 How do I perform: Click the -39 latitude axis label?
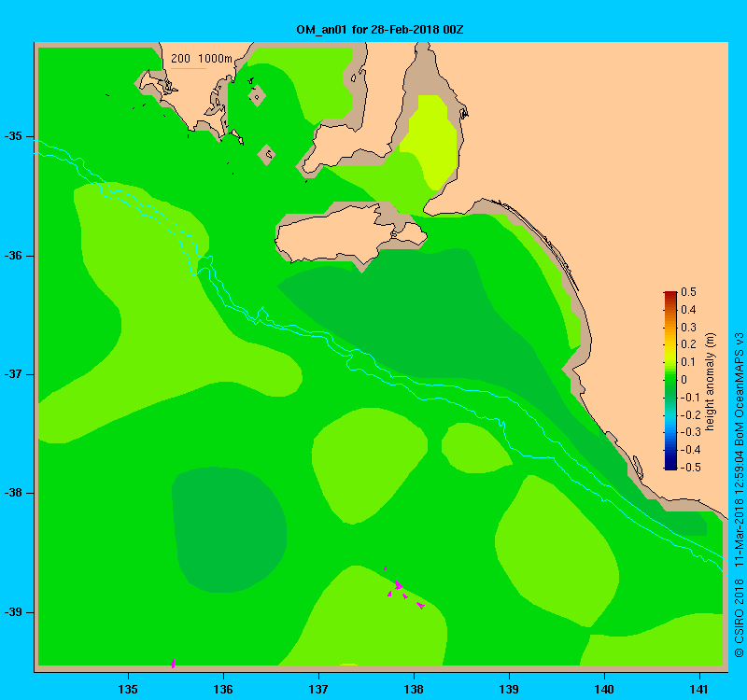coord(13,612)
